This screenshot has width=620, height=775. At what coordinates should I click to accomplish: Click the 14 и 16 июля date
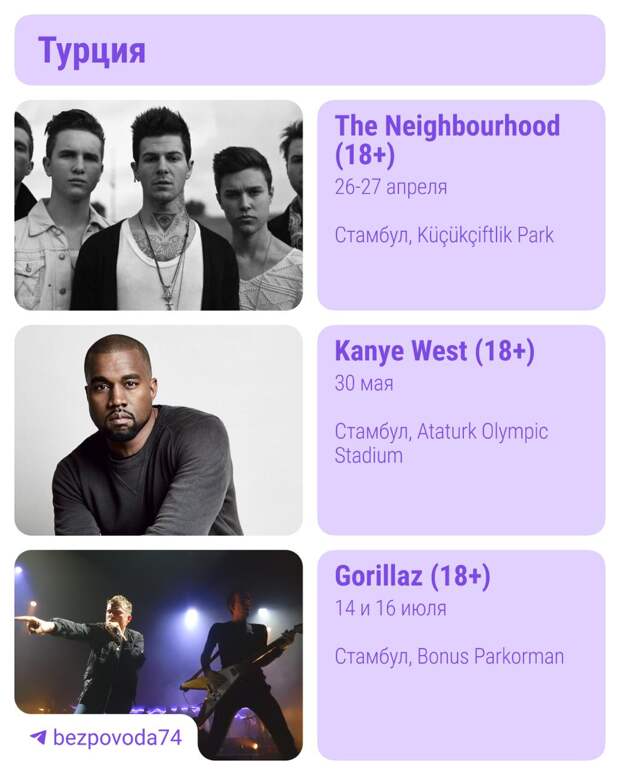[390, 608]
